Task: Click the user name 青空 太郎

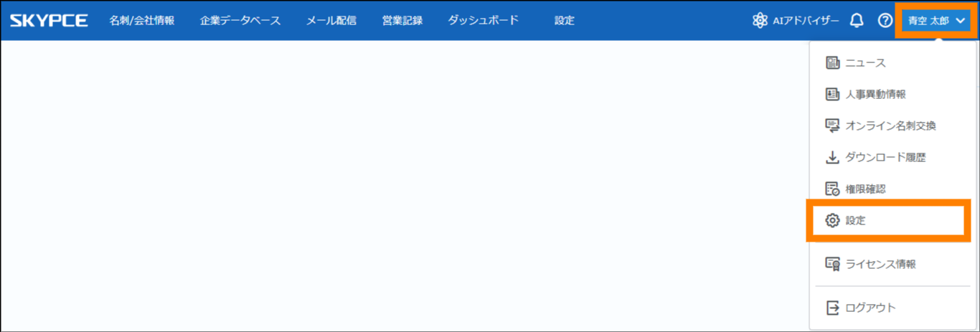Action: [x=928, y=21]
